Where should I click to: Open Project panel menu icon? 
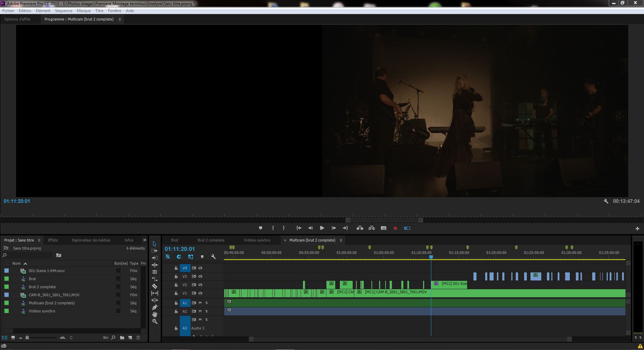(x=39, y=240)
